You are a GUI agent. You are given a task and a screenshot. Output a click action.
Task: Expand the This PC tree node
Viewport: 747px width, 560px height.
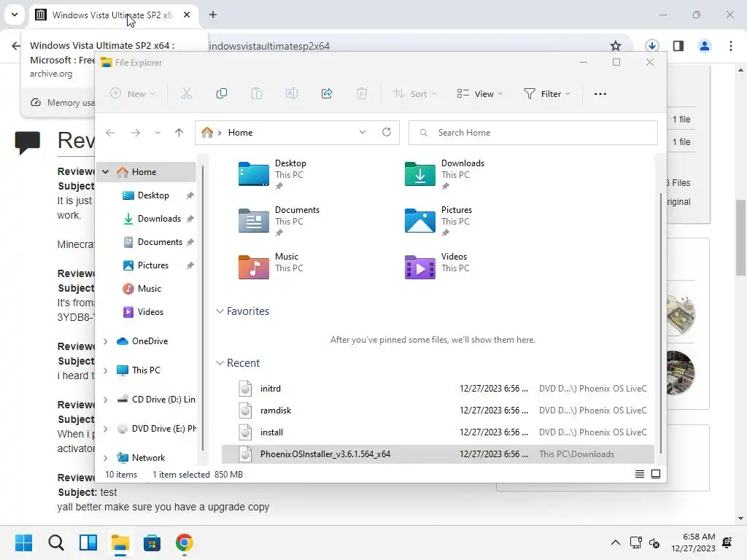tap(106, 370)
